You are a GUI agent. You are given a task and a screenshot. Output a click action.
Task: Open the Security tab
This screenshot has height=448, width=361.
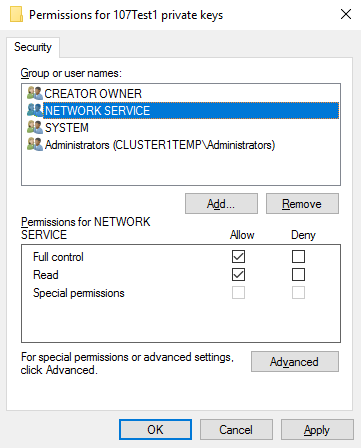pyautogui.click(x=33, y=47)
